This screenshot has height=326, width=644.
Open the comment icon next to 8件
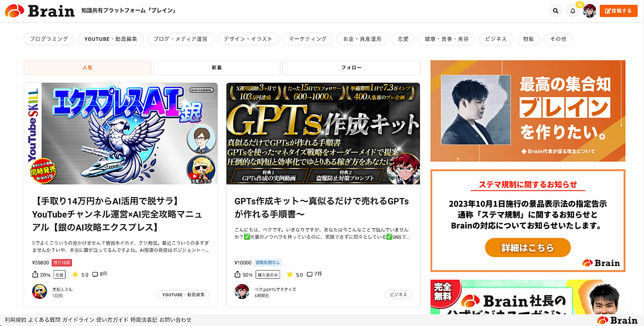coord(95,275)
